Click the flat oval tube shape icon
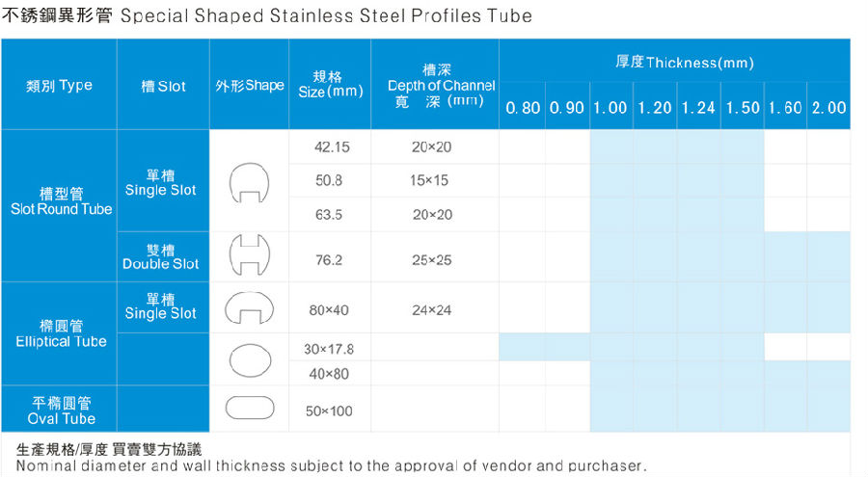This screenshot has width=868, height=477. [x=249, y=409]
